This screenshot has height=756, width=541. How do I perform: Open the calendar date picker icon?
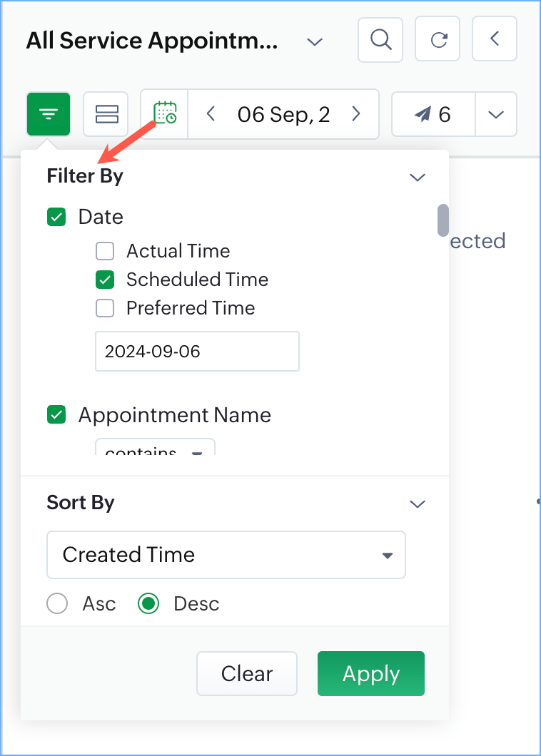point(165,114)
